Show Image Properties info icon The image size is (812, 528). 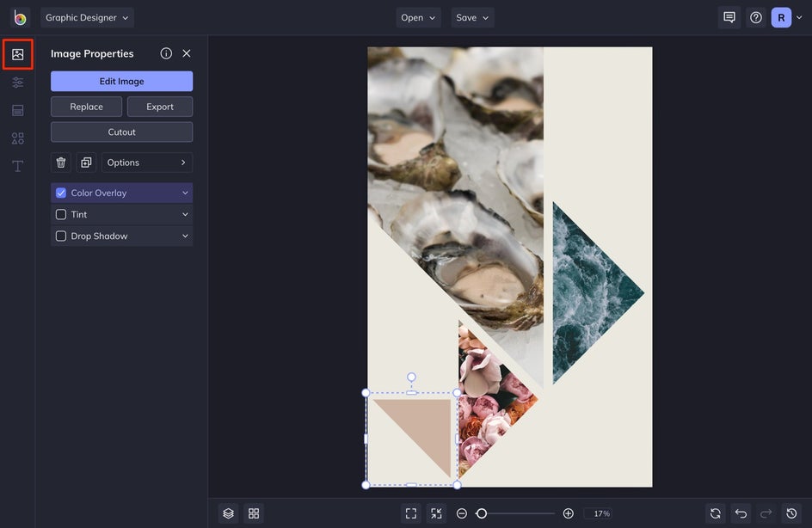point(166,53)
